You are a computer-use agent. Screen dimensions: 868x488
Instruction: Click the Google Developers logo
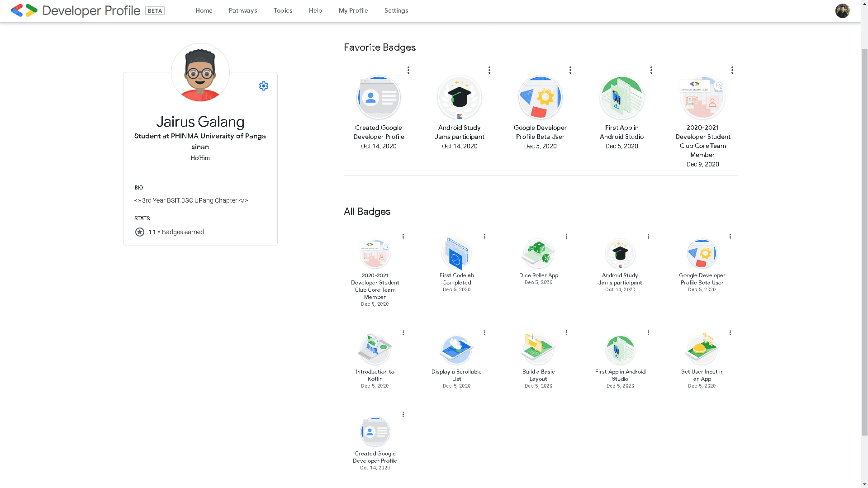point(24,10)
